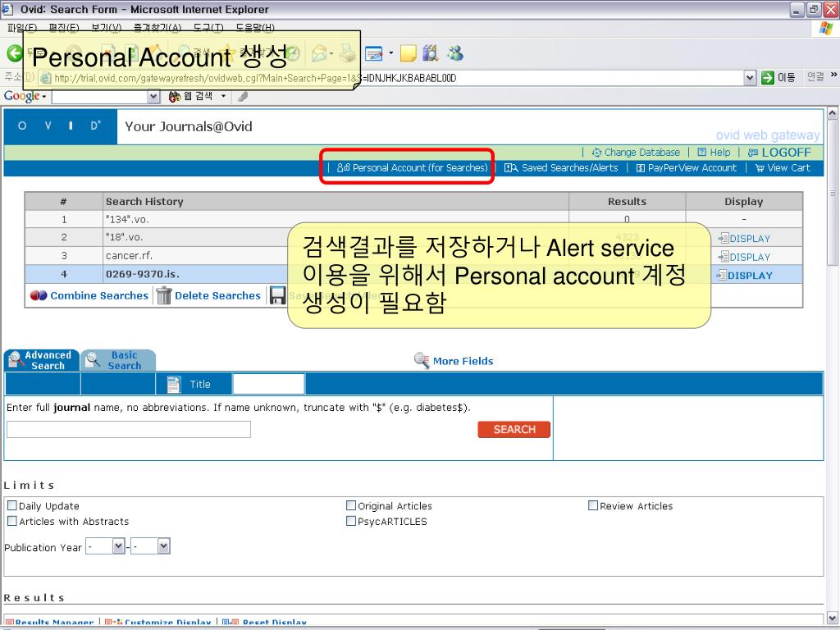This screenshot has height=630, width=840.
Task: Open the 편집(E) menu
Action: [x=64, y=28]
